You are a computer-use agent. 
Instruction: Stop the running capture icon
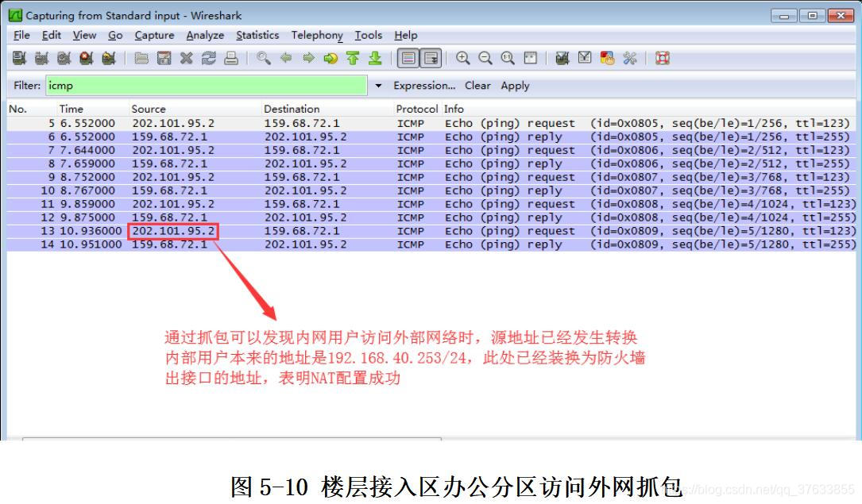[x=87, y=58]
